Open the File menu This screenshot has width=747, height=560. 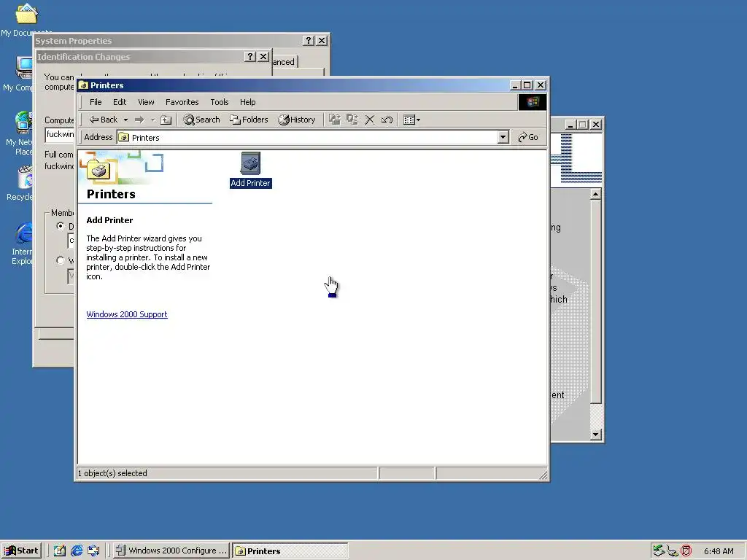pos(96,102)
